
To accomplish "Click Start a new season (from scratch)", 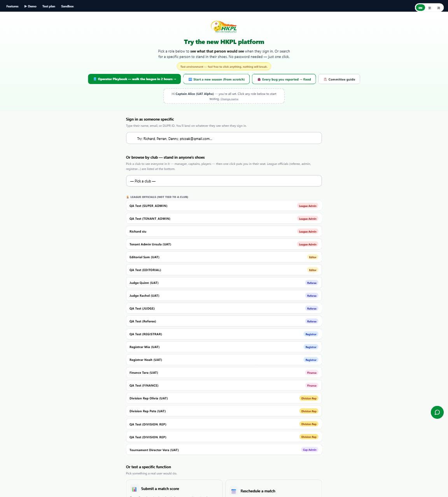I will 216,79.
